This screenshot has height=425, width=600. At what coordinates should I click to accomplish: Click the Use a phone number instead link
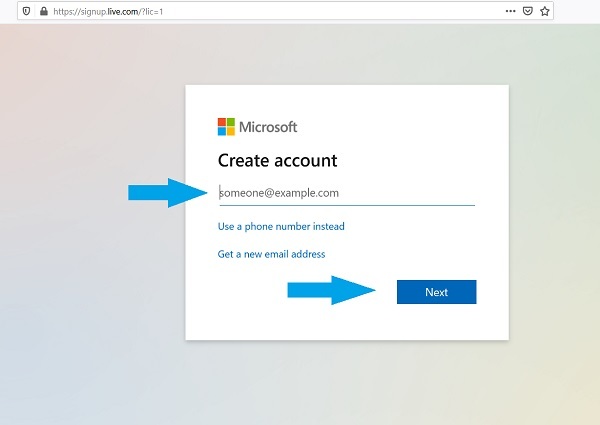click(281, 226)
